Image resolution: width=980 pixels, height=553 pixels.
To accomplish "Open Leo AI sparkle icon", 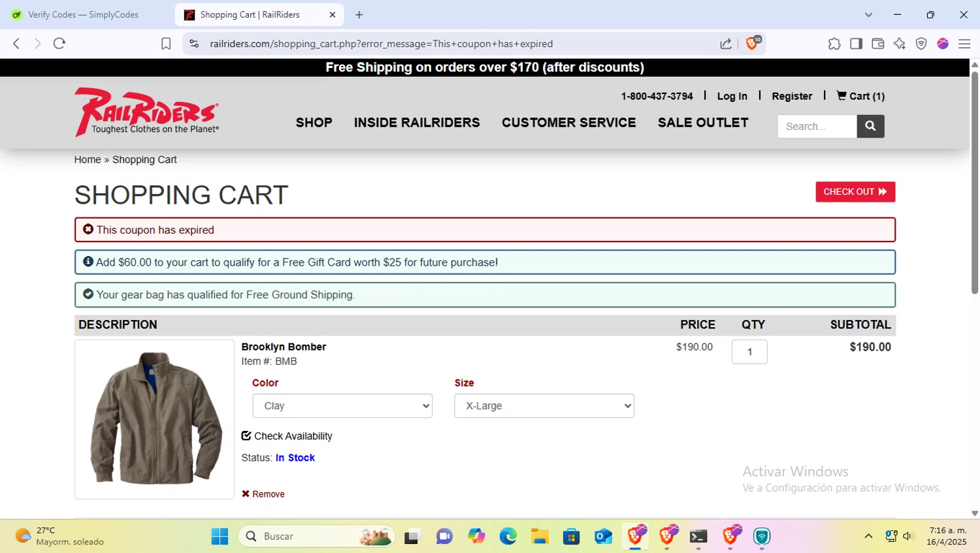I will pos(900,44).
